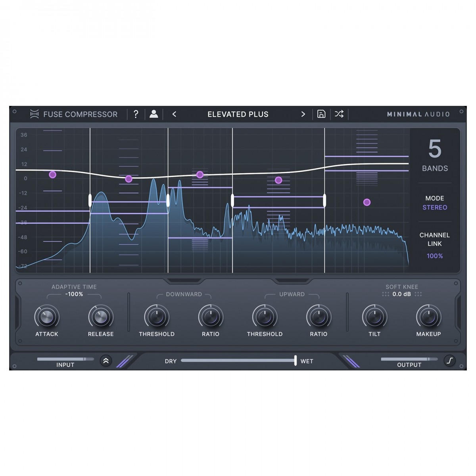Click the Soft Knee 0.0 dB value
Image resolution: width=476 pixels, height=476 pixels.
pos(402,294)
